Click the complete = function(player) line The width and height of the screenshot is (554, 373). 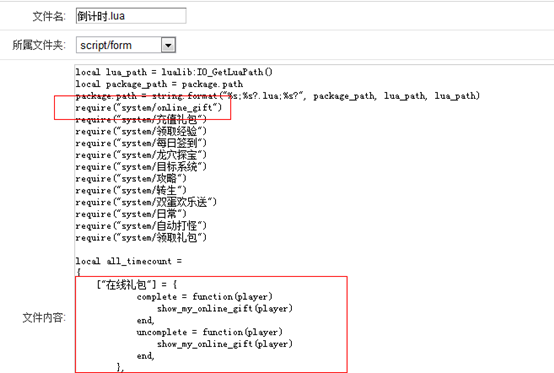coord(205,297)
